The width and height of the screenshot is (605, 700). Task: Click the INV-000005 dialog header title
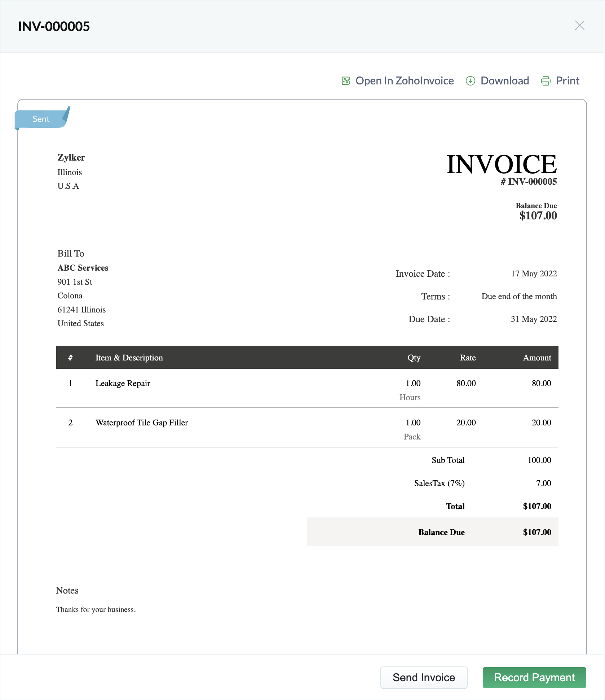[x=54, y=26]
